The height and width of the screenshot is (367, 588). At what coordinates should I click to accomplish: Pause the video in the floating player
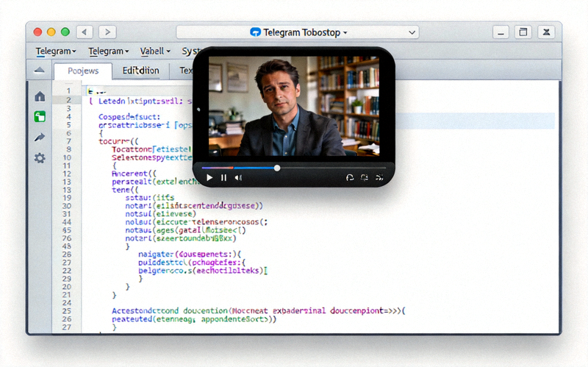(x=224, y=177)
